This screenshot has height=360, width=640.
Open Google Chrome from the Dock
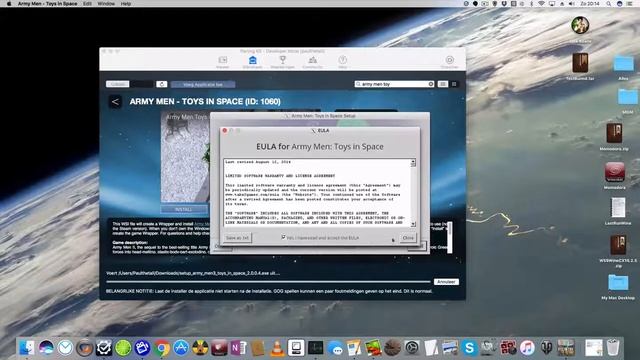click(x=162, y=348)
